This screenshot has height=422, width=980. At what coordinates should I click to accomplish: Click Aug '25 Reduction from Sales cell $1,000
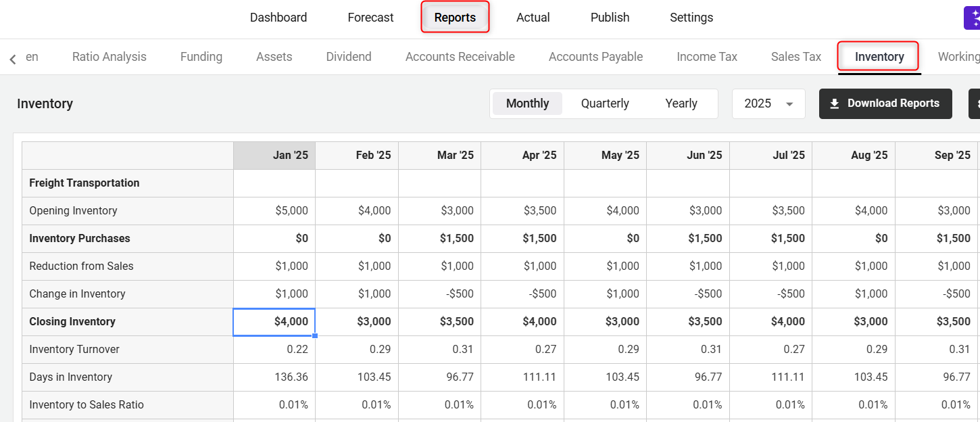pyautogui.click(x=854, y=266)
